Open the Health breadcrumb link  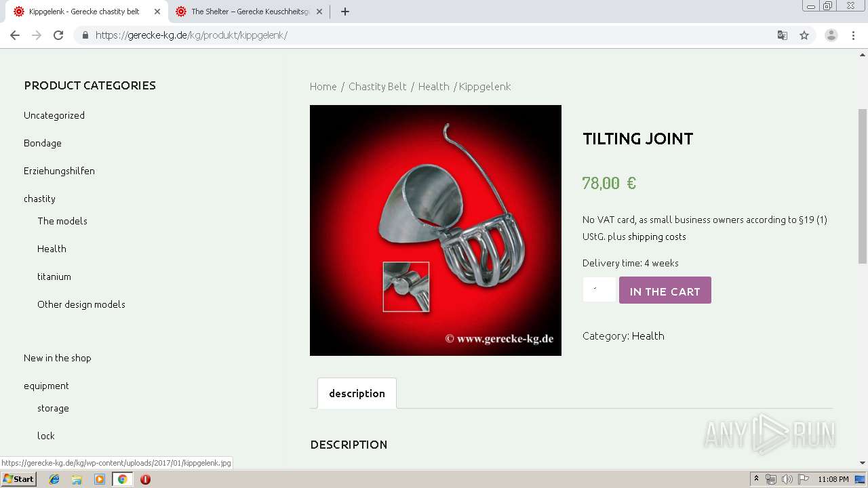pyautogui.click(x=433, y=86)
